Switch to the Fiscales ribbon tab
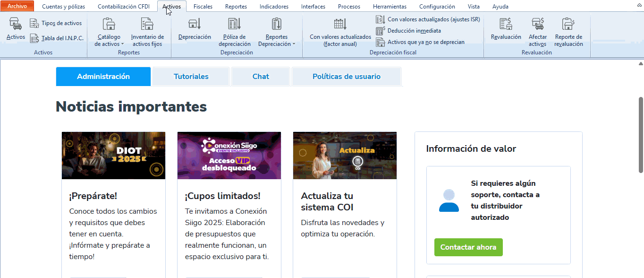 coord(203,7)
